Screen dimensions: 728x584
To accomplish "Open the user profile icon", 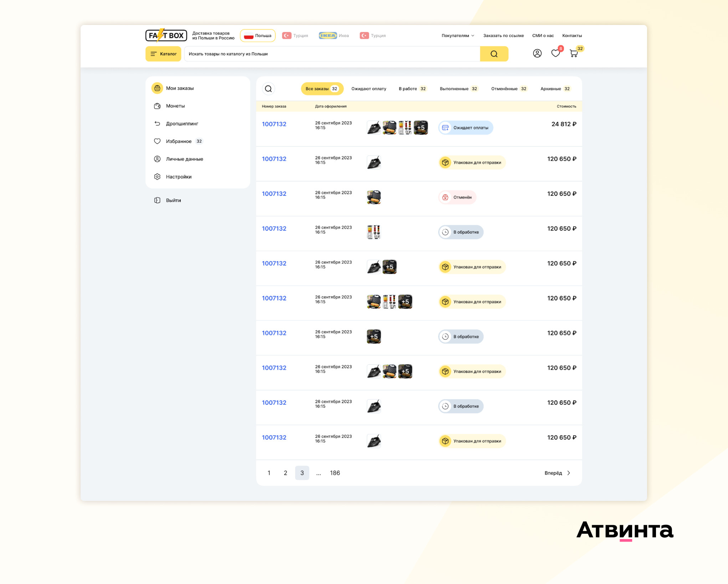I will pyautogui.click(x=537, y=53).
